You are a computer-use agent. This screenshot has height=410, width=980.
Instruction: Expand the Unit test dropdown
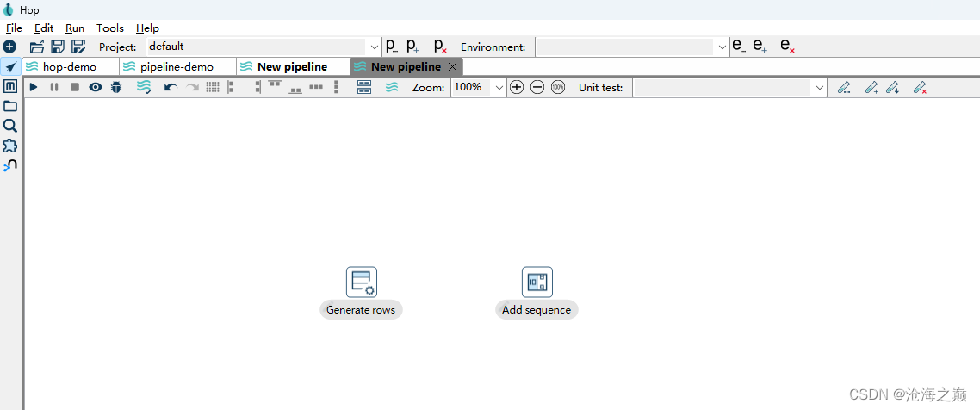821,88
